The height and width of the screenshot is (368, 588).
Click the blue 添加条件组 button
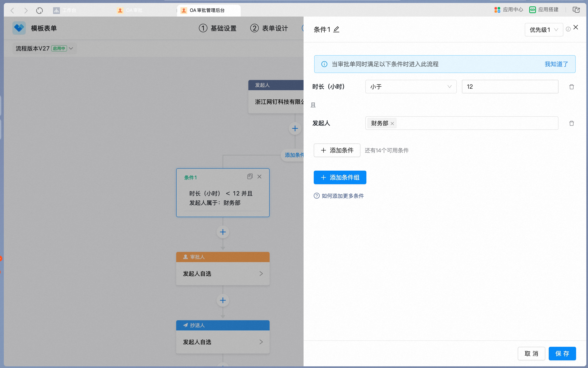tap(340, 177)
